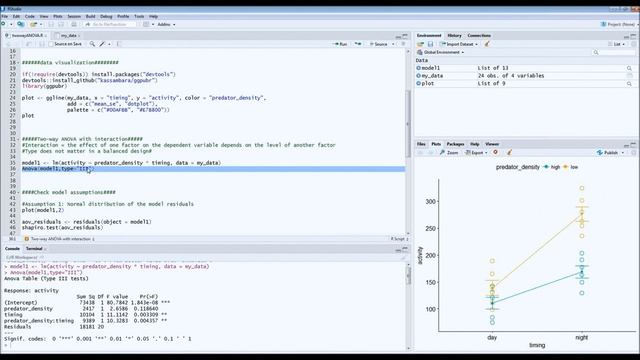This screenshot has width=640, height=360.
Task: Switch to the History tab
Action: point(454,36)
